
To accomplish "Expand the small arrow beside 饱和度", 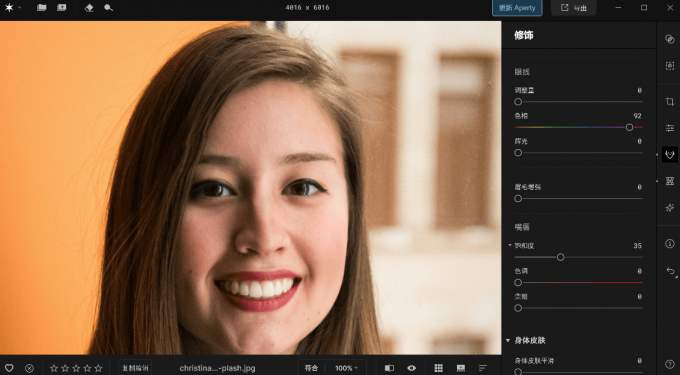I will click(x=510, y=245).
